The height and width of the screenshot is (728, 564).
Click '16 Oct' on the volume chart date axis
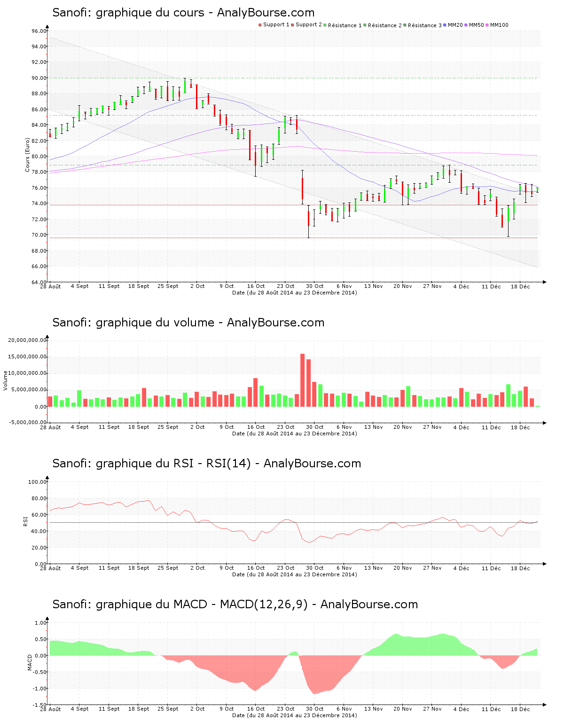pos(256,427)
